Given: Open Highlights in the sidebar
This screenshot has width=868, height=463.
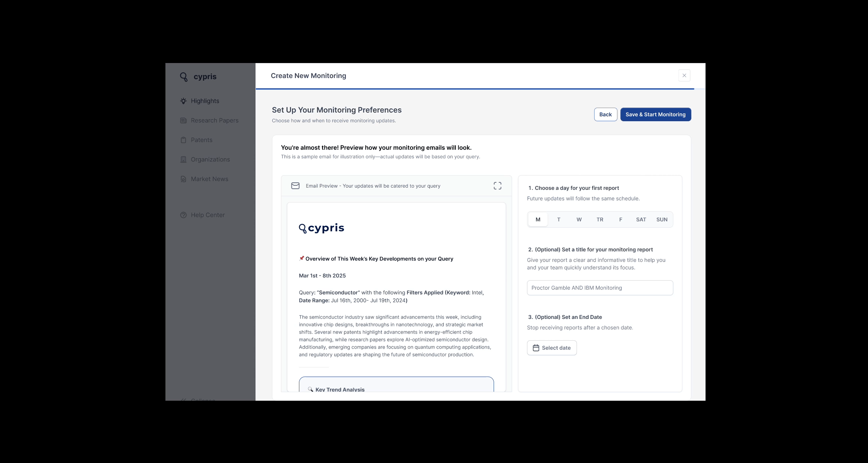Looking at the screenshot, I should coord(205,101).
